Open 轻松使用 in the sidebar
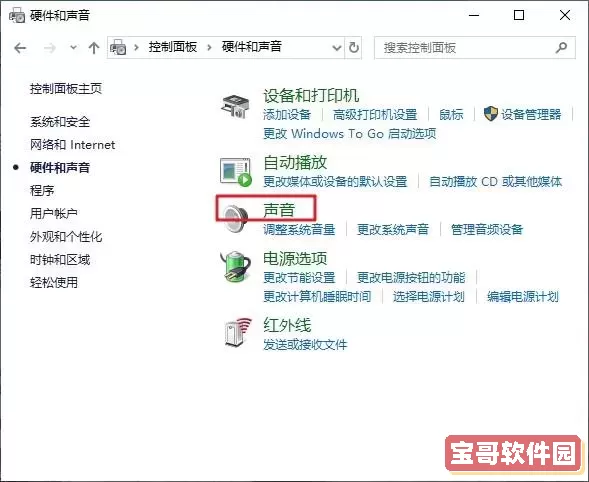 (54, 283)
